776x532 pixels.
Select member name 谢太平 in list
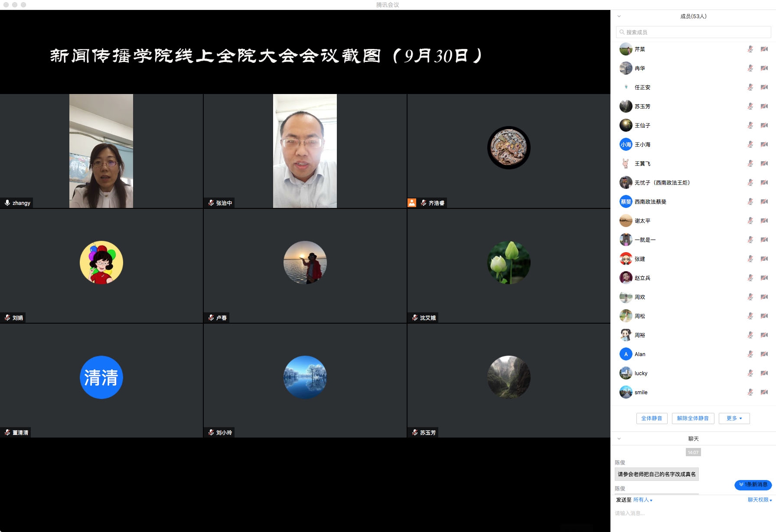[642, 221]
